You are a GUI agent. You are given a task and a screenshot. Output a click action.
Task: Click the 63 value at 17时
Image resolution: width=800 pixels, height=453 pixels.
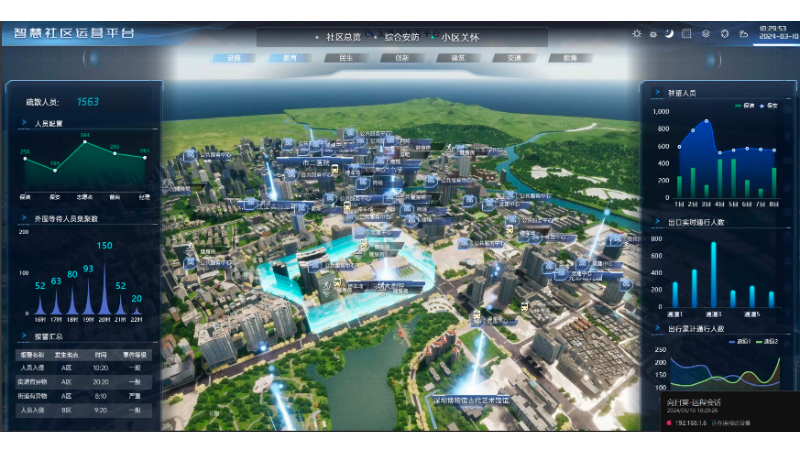(56, 281)
